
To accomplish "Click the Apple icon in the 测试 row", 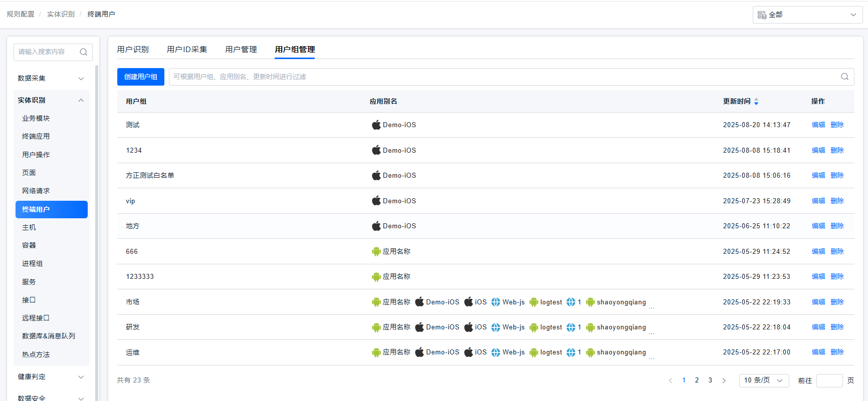I will (x=376, y=125).
